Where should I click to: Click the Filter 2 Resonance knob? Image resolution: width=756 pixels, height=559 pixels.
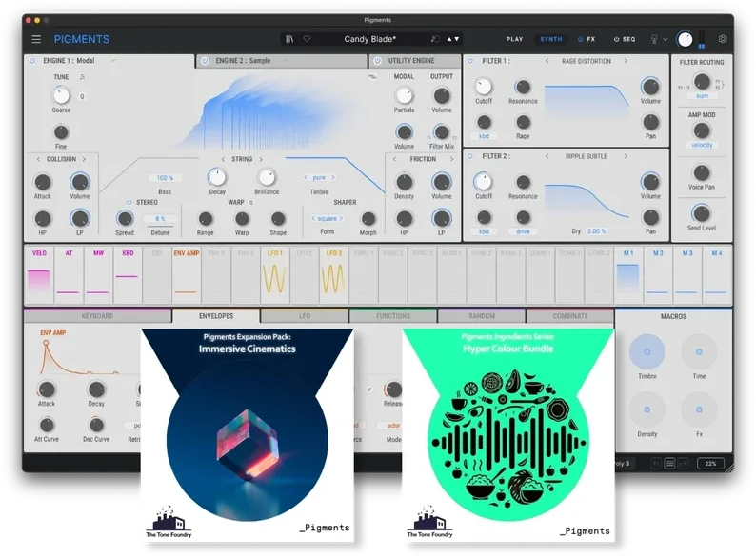(x=523, y=182)
